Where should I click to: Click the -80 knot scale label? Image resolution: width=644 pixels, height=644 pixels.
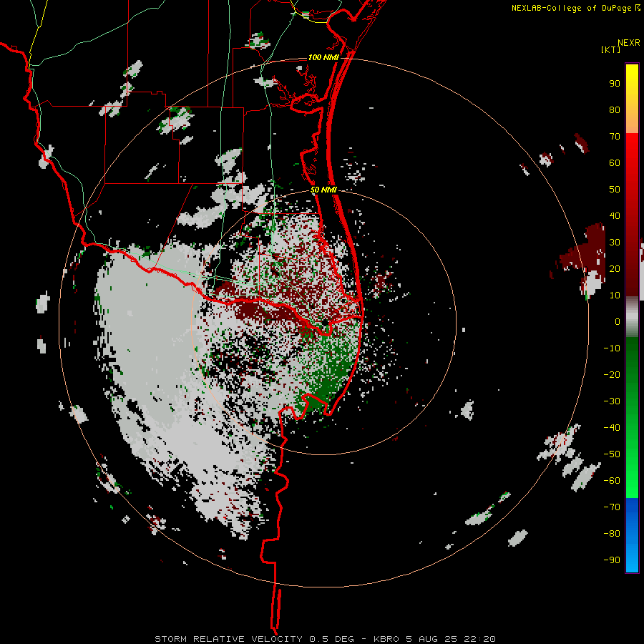click(612, 534)
